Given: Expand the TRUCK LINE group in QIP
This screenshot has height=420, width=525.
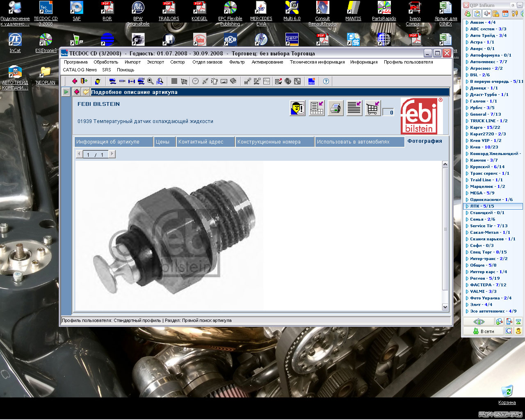Looking at the screenshot, I should click(467, 121).
